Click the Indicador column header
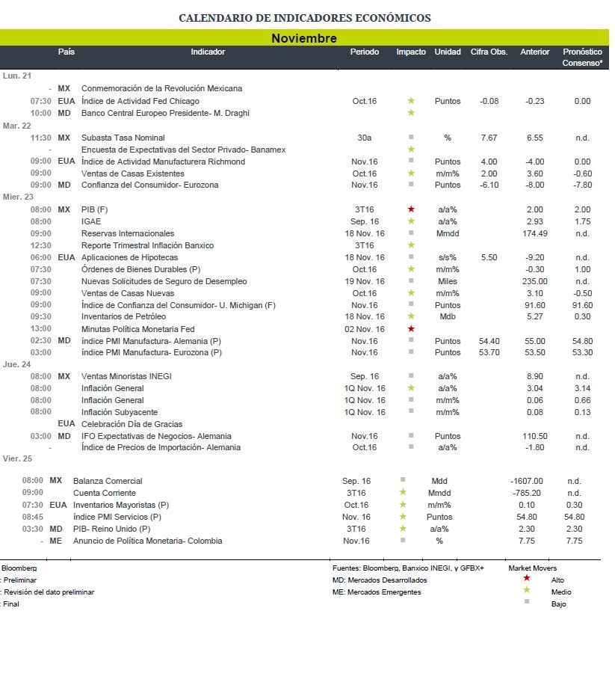This screenshot has height=700, width=615. (x=208, y=52)
